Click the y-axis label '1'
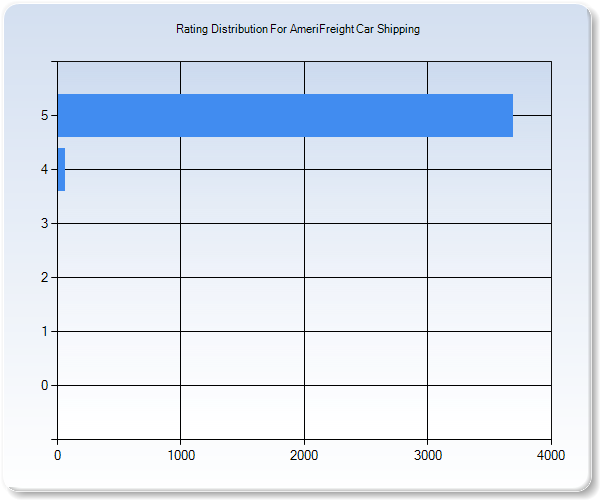The height and width of the screenshot is (500, 600). click(x=45, y=331)
